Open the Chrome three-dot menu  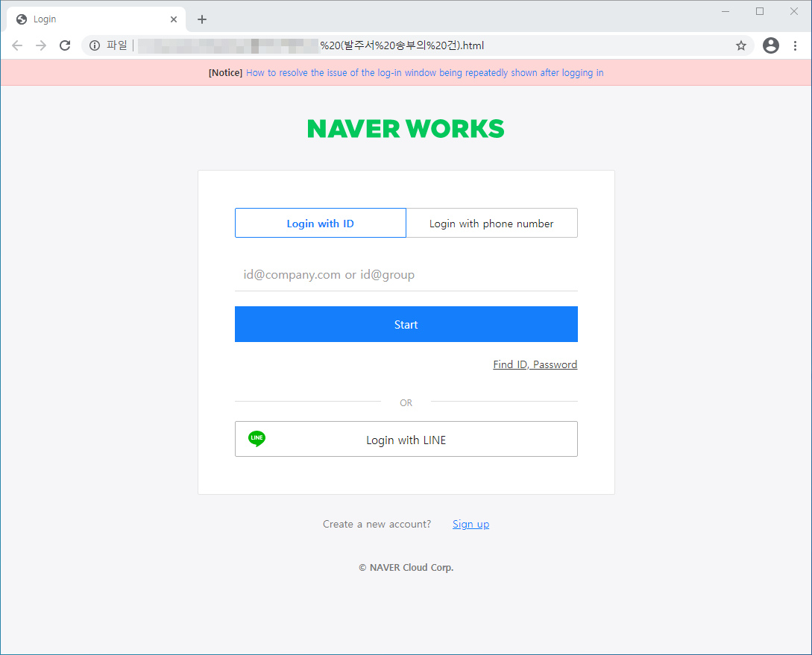[795, 45]
